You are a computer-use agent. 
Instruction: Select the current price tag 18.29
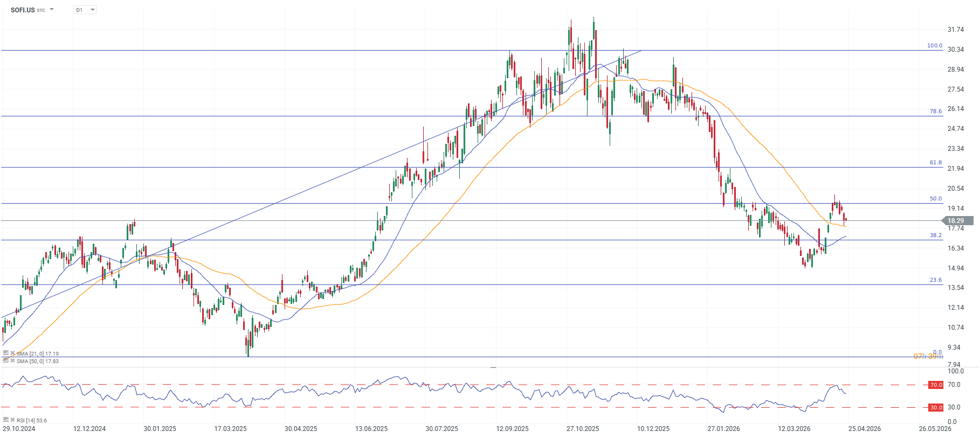[957, 221]
